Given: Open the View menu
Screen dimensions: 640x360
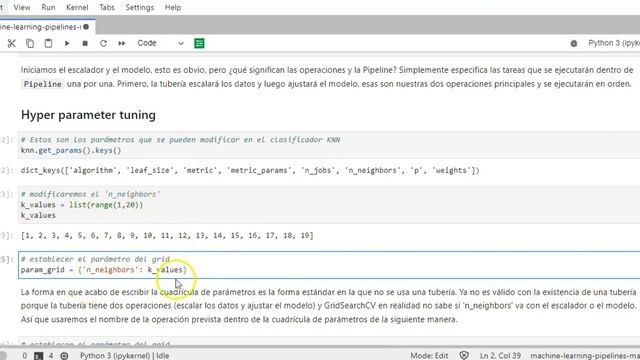Looking at the screenshot, I should [x=22, y=7].
